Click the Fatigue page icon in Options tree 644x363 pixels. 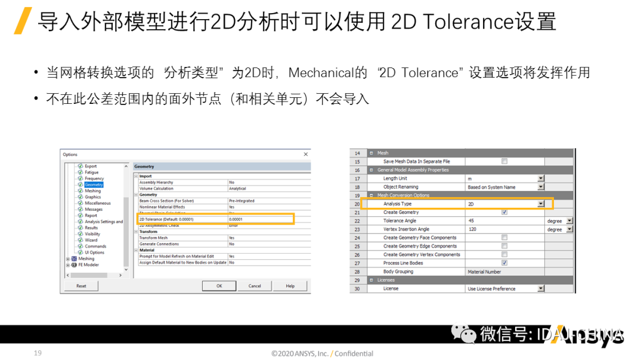tap(80, 173)
